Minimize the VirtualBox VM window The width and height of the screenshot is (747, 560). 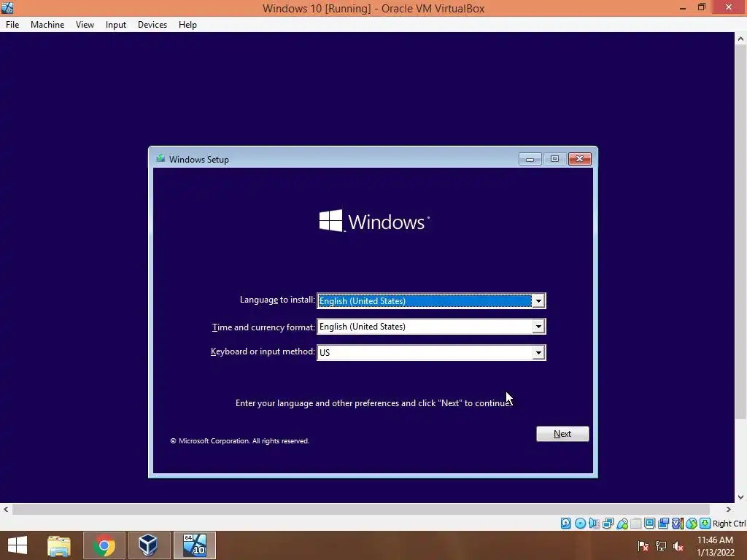683,7
